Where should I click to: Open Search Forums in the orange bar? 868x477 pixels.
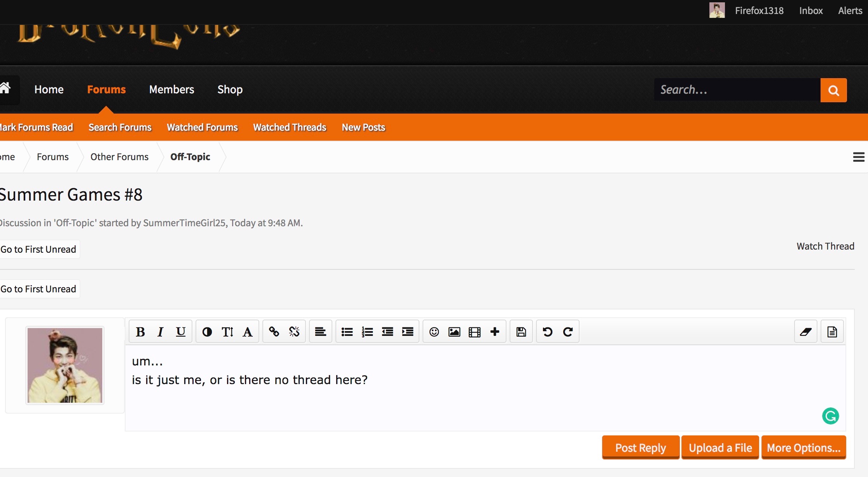tap(120, 127)
